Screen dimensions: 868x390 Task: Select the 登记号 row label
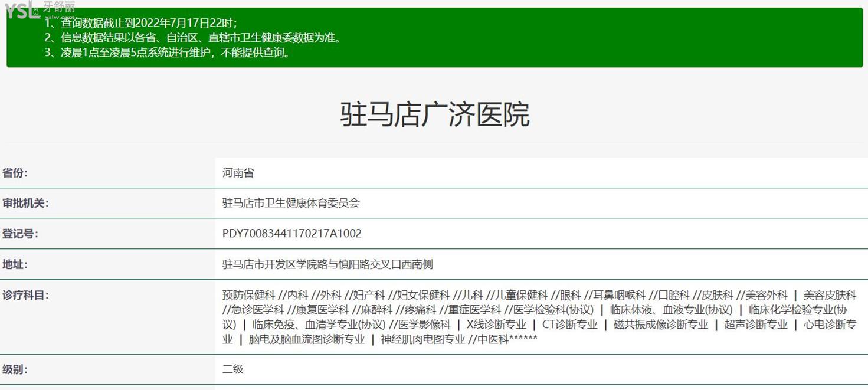click(20, 234)
